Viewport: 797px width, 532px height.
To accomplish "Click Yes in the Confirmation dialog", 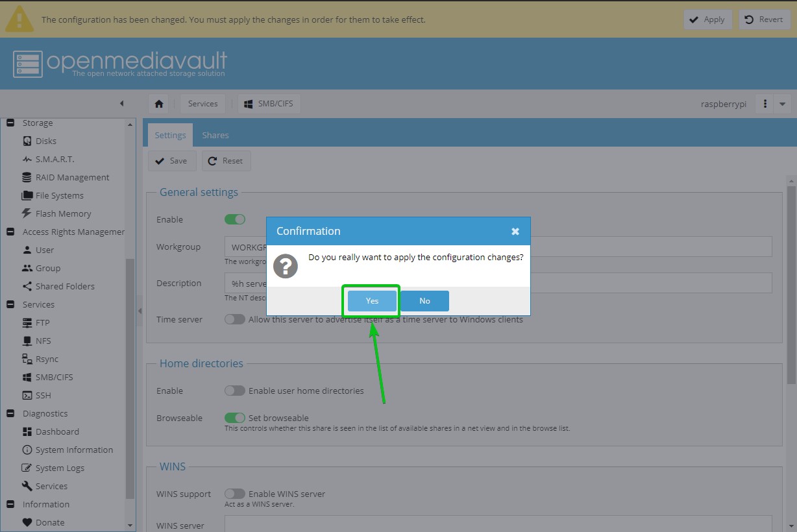I will (372, 301).
